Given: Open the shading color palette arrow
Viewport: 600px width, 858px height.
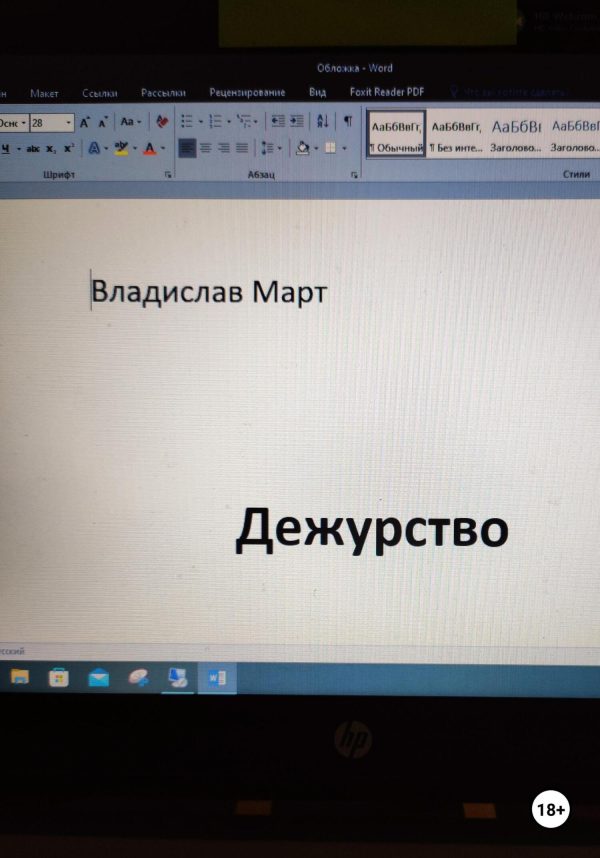Looking at the screenshot, I should (316, 148).
